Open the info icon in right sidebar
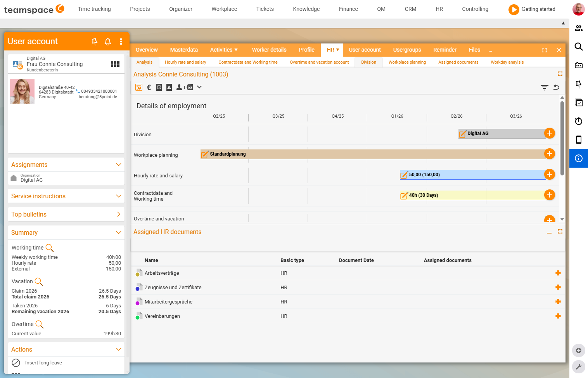The height and width of the screenshot is (378, 588). (579, 158)
